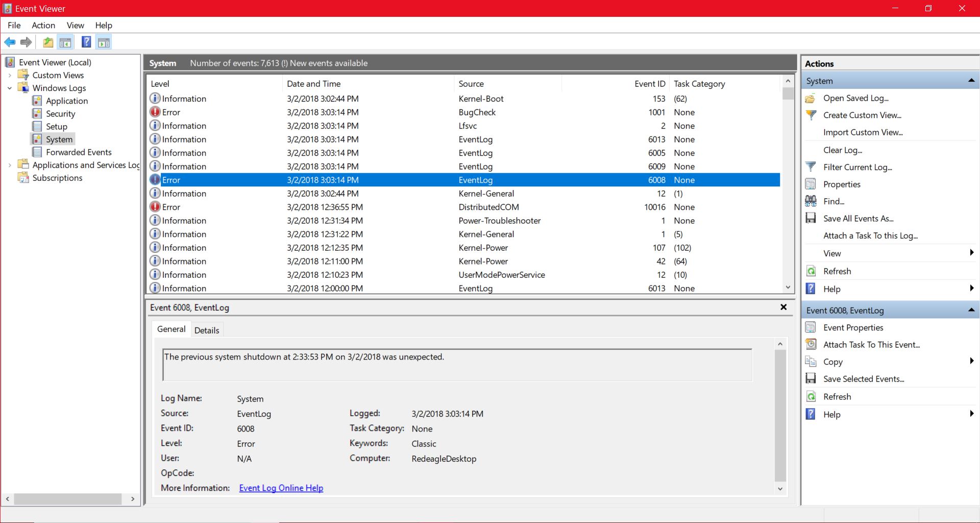Switch to the Details tab
Image resolution: width=980 pixels, height=523 pixels.
pyautogui.click(x=207, y=330)
